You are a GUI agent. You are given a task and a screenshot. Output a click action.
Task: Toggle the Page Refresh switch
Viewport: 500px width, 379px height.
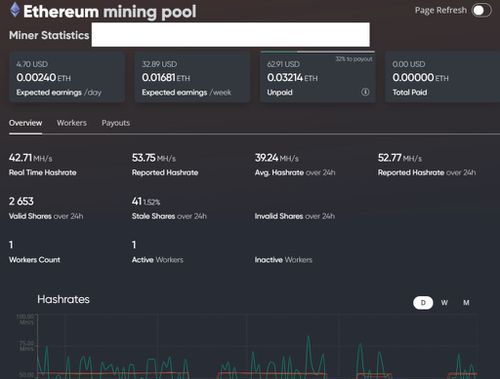tap(481, 11)
